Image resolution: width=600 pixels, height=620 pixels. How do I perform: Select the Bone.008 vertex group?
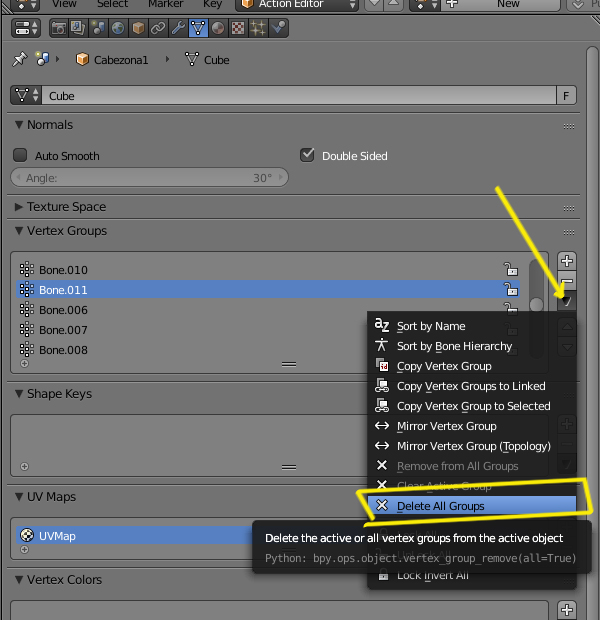(x=191, y=350)
